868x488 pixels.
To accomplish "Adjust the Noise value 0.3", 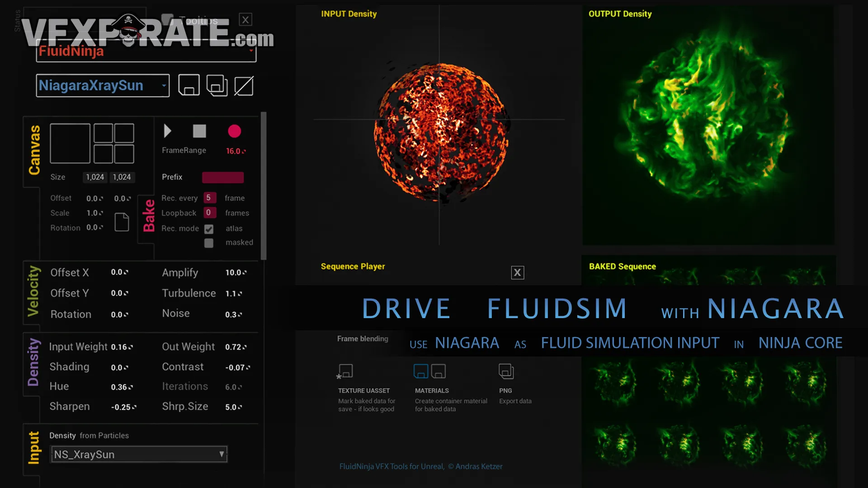I will click(234, 314).
